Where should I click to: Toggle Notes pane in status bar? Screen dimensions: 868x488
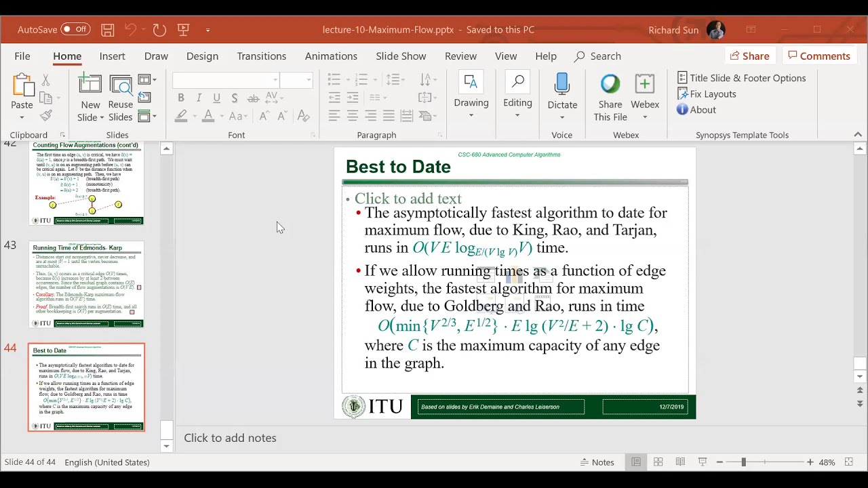[x=597, y=462]
